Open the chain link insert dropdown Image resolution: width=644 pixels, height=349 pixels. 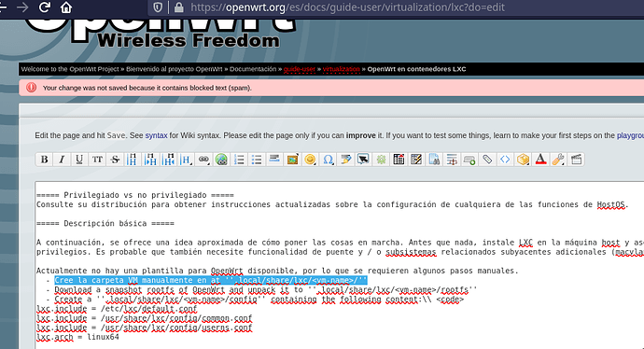pyautogui.click(x=203, y=160)
